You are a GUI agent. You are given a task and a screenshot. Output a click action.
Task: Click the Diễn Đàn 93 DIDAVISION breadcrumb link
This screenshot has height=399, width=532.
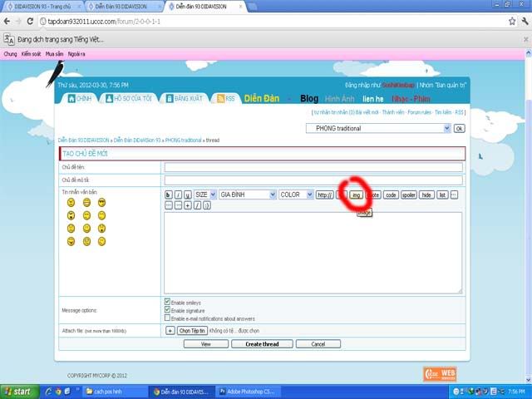(83, 140)
